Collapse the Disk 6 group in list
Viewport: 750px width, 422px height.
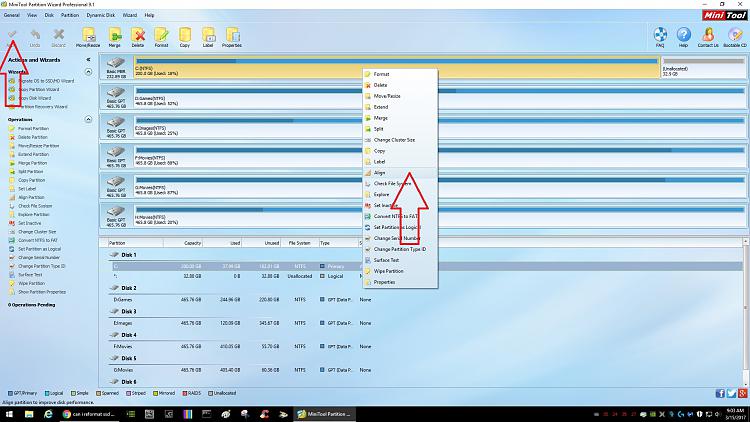(x=114, y=382)
